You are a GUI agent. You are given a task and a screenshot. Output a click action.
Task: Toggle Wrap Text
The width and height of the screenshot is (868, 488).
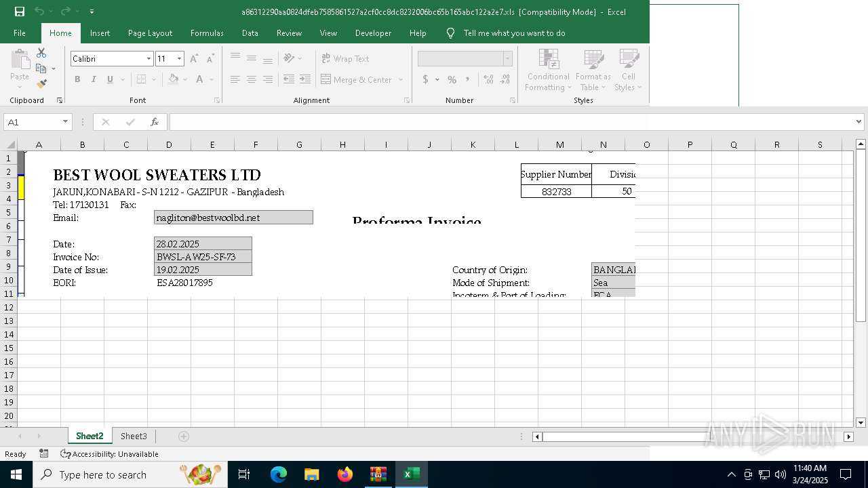pyautogui.click(x=345, y=59)
